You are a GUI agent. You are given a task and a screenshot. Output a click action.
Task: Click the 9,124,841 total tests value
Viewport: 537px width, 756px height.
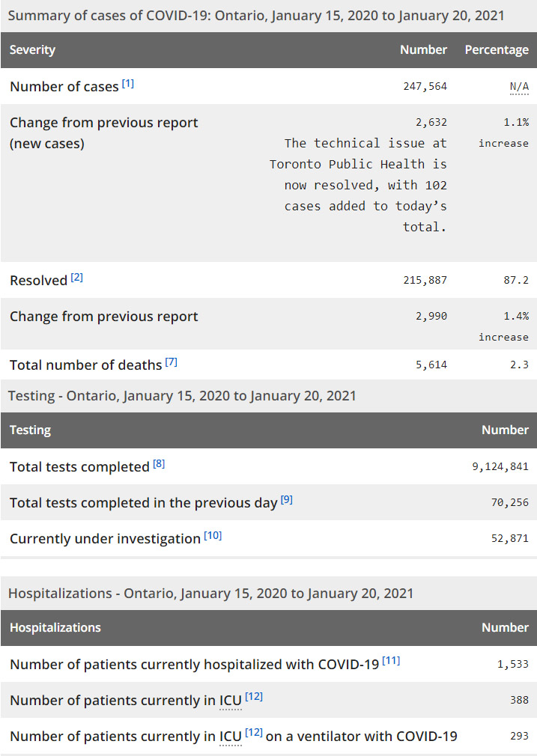(x=500, y=466)
